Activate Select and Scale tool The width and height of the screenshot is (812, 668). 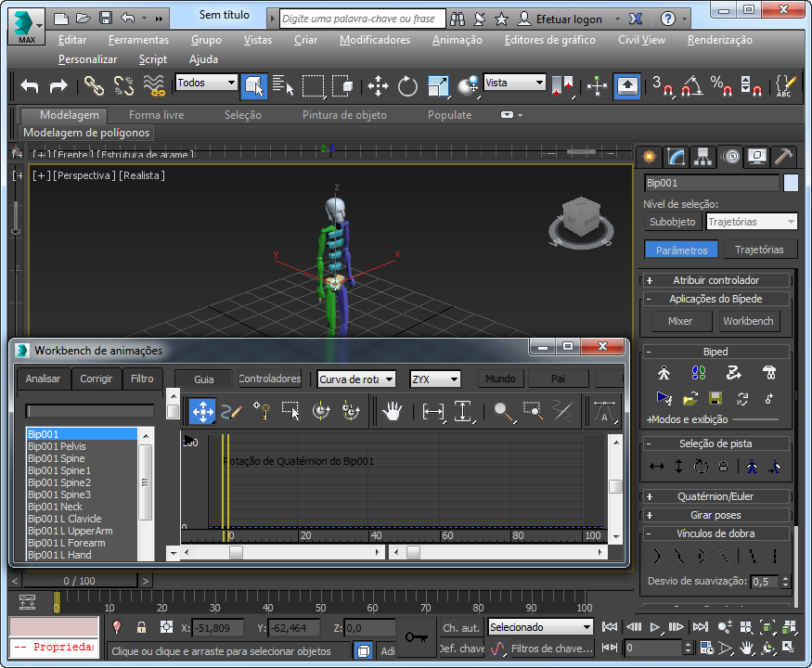(x=438, y=86)
